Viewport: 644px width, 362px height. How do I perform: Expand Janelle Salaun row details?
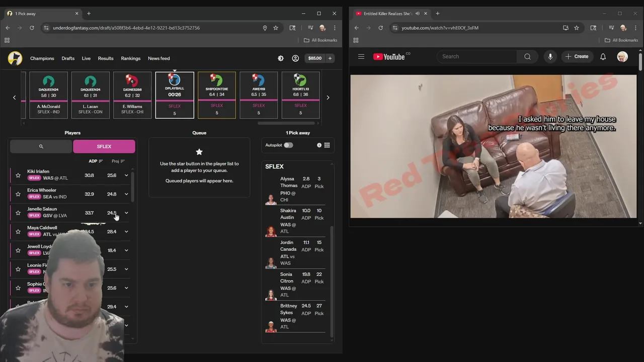pyautogui.click(x=126, y=213)
